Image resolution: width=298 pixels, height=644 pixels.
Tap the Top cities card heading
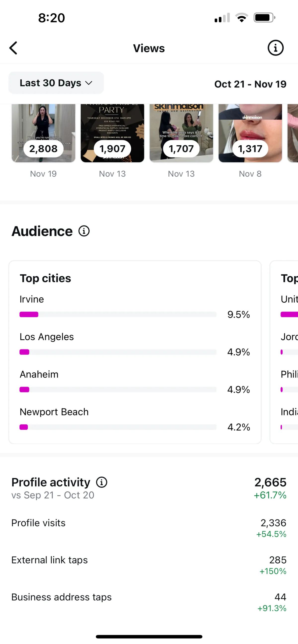45,279
